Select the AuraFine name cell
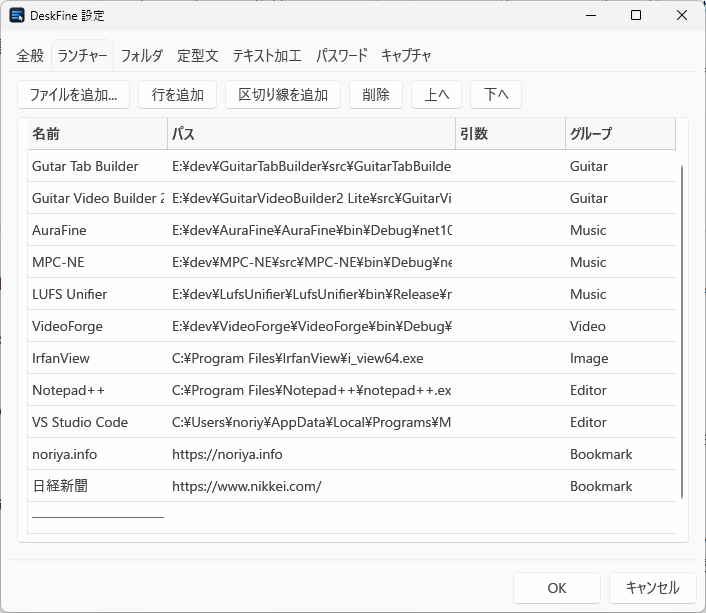The width and height of the screenshot is (706, 613). point(97,230)
